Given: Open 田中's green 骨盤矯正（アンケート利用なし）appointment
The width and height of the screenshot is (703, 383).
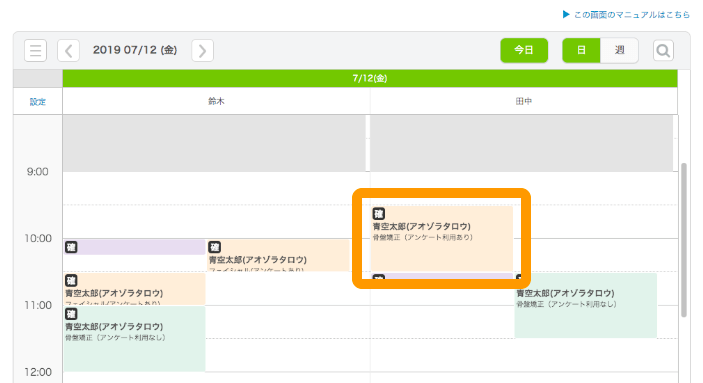Looking at the screenshot, I should 586,305.
